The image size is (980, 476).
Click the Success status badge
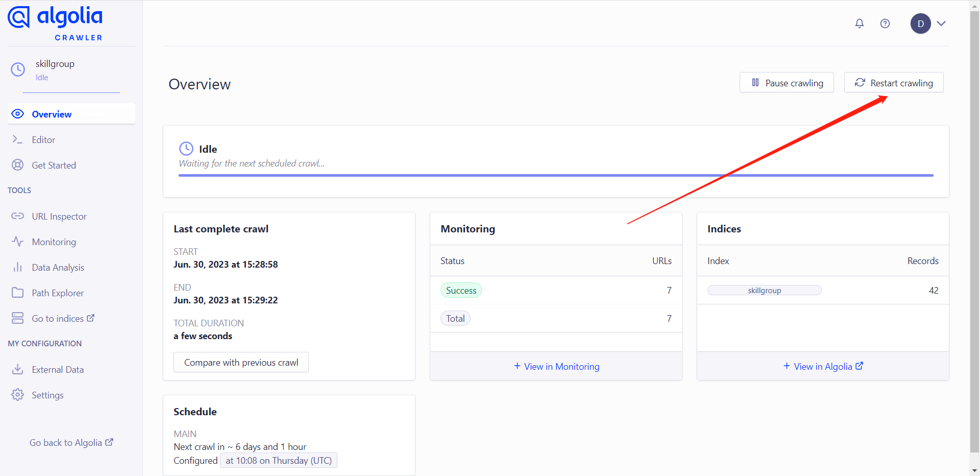(x=461, y=290)
